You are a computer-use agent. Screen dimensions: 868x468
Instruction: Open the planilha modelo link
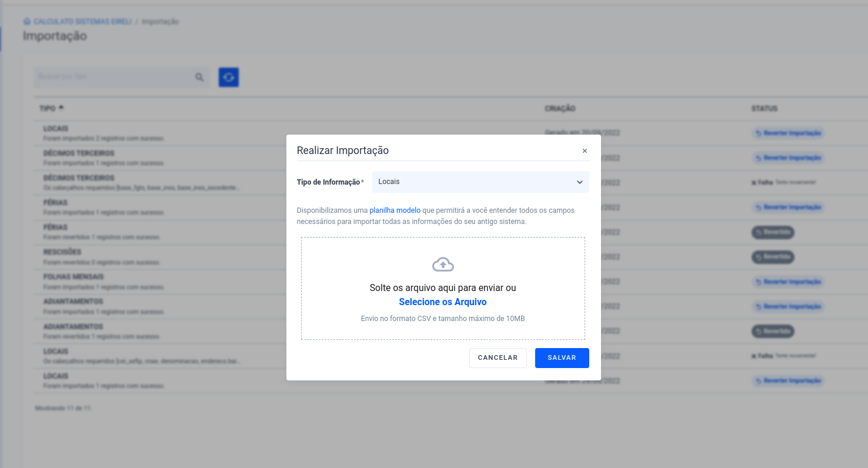pyautogui.click(x=395, y=210)
